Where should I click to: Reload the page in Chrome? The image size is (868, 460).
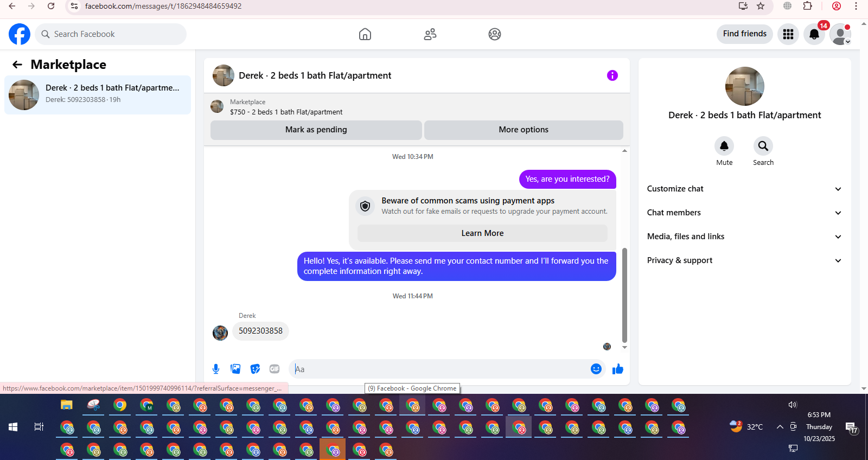tap(51, 6)
